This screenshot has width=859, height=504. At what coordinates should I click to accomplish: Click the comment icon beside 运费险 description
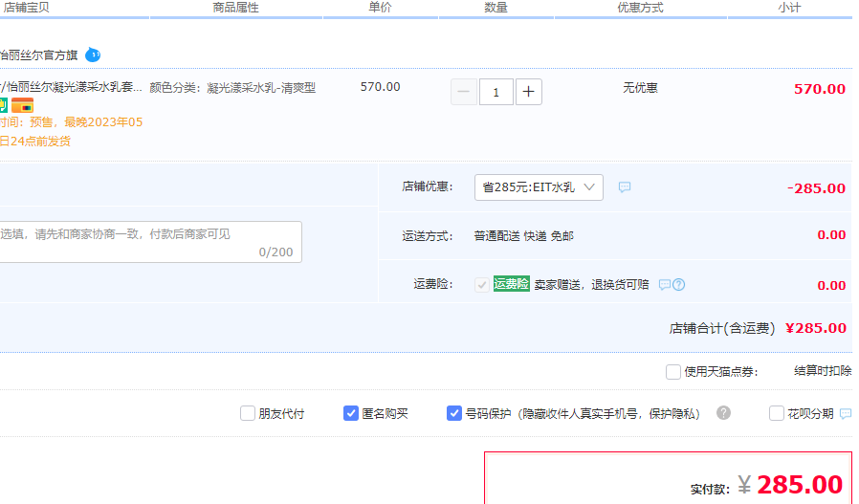(665, 285)
